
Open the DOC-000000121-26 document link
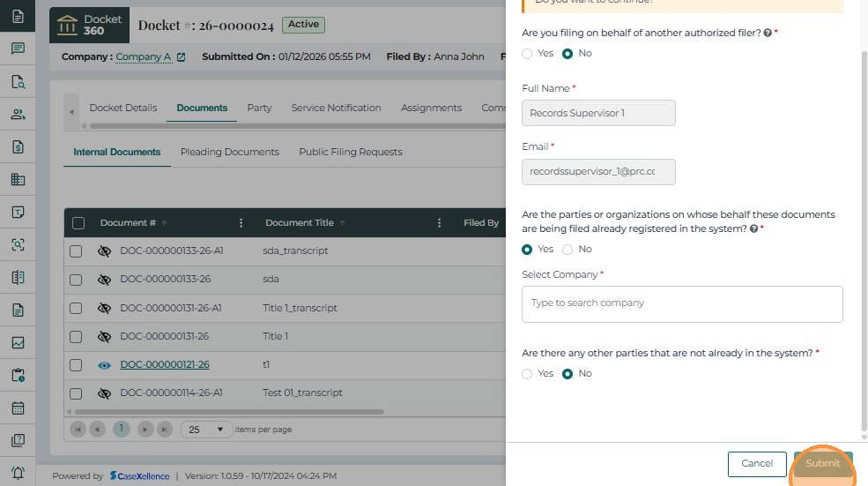165,365
